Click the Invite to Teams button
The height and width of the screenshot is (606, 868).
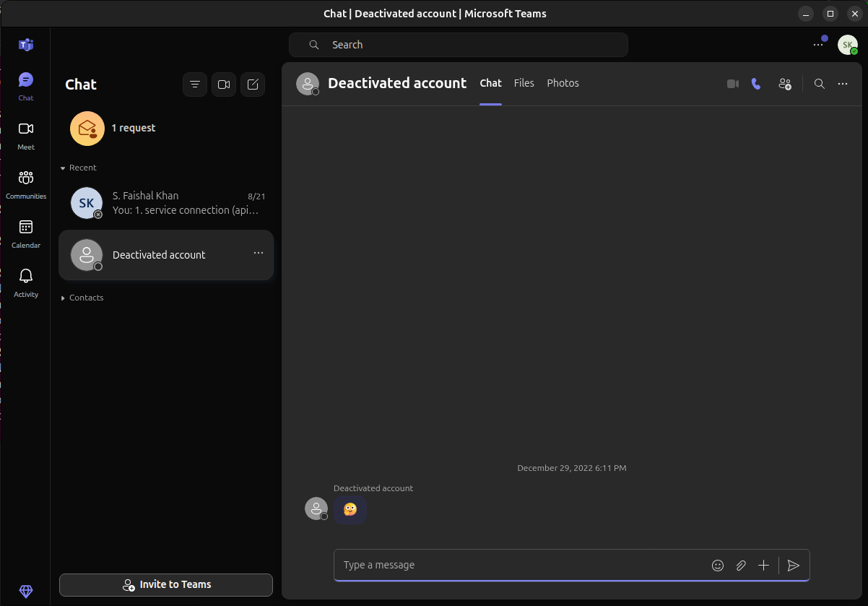[x=165, y=585]
